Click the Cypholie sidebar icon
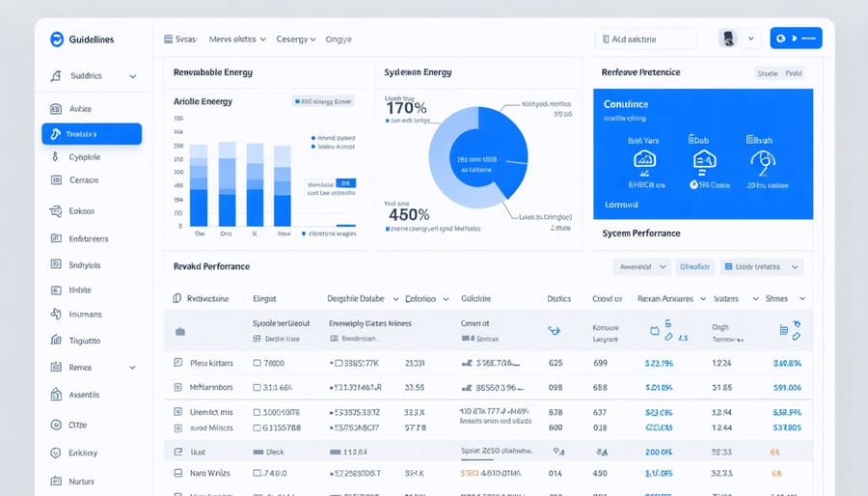Image resolution: width=868 pixels, height=496 pixels. pos(55,156)
